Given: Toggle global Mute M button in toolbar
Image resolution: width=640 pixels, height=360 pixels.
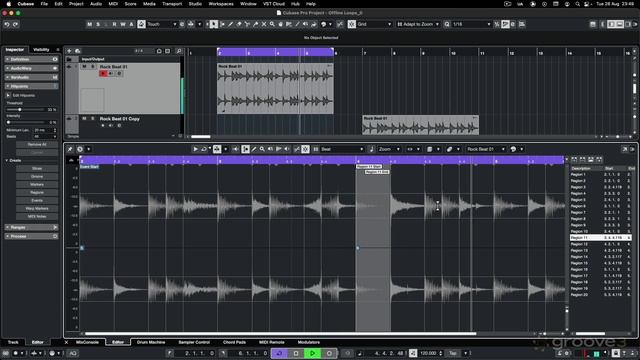Looking at the screenshot, I should [x=89, y=24].
